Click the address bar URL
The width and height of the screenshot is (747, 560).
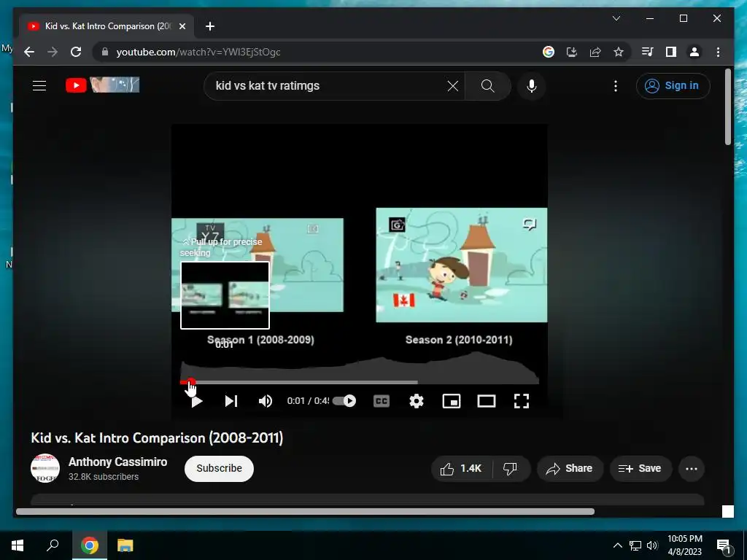[x=198, y=52]
